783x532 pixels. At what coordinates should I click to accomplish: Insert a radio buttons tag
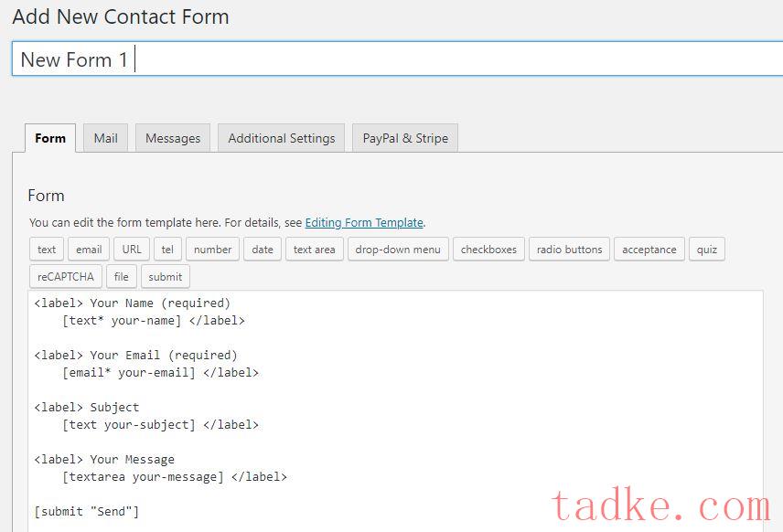(569, 250)
